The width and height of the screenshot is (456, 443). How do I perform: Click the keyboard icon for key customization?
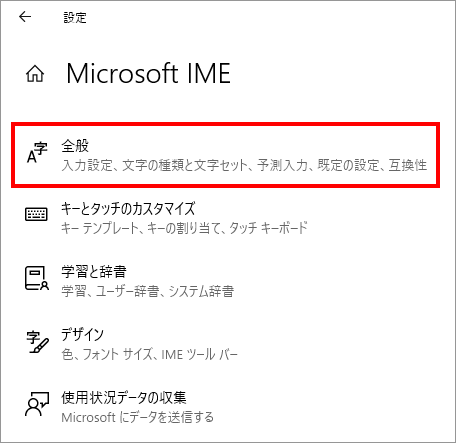36,214
